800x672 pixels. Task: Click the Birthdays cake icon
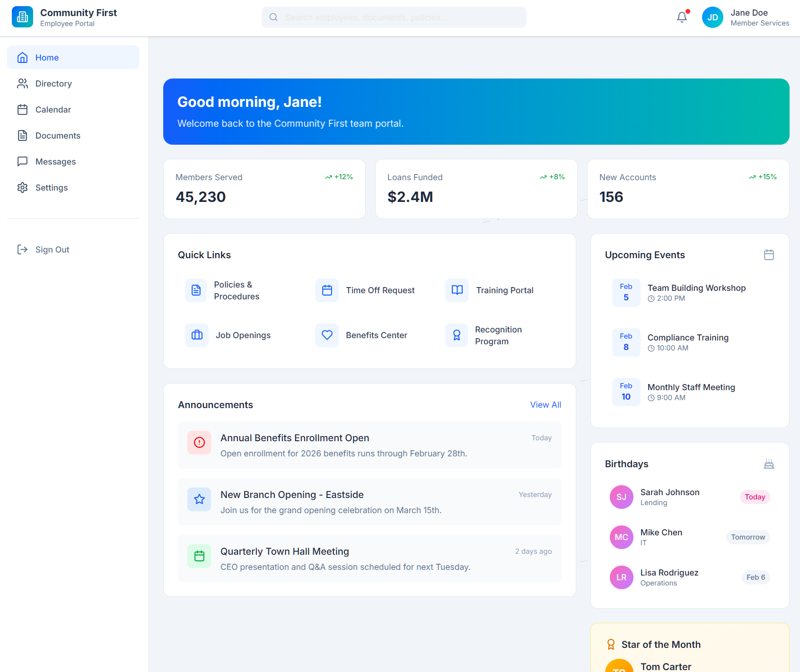click(x=768, y=464)
